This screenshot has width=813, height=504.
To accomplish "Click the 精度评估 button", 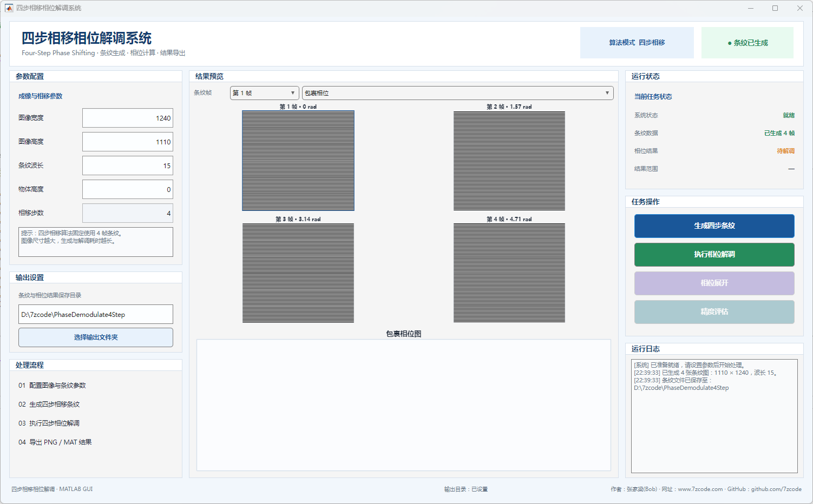I will (714, 312).
